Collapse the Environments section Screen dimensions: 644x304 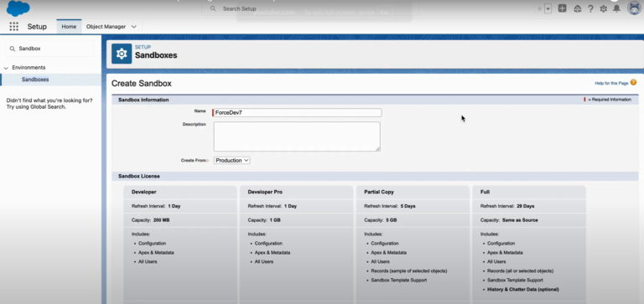[x=6, y=68]
